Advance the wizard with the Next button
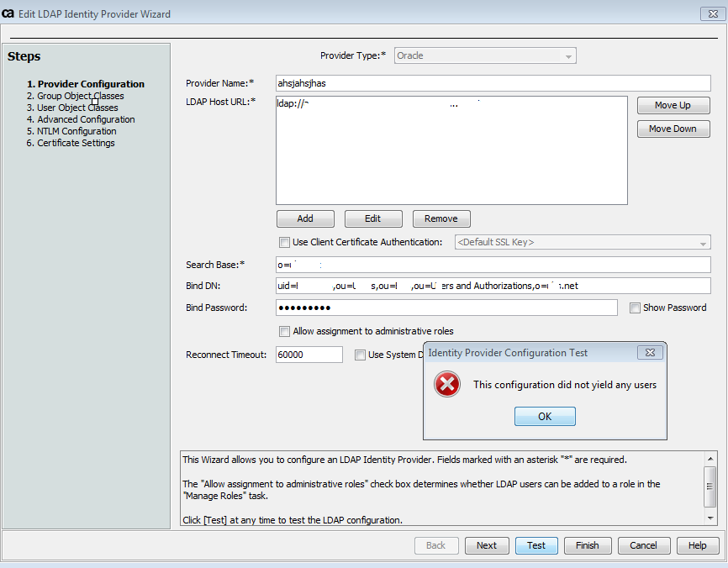The height and width of the screenshot is (568, 728). (487, 545)
